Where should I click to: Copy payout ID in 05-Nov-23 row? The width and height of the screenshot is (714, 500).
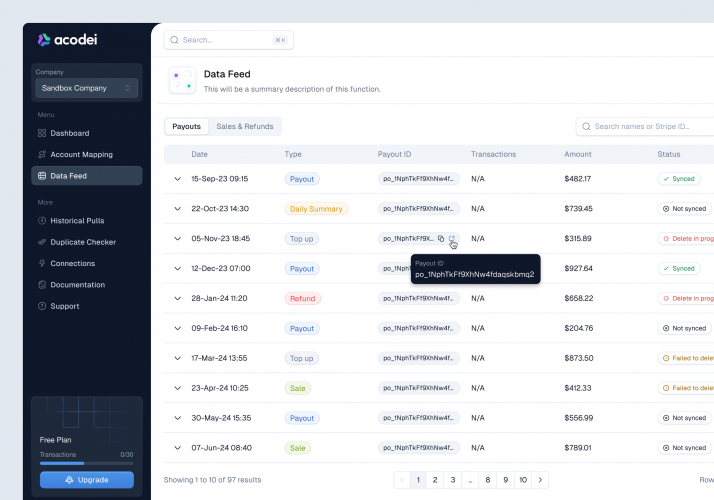tap(441, 239)
